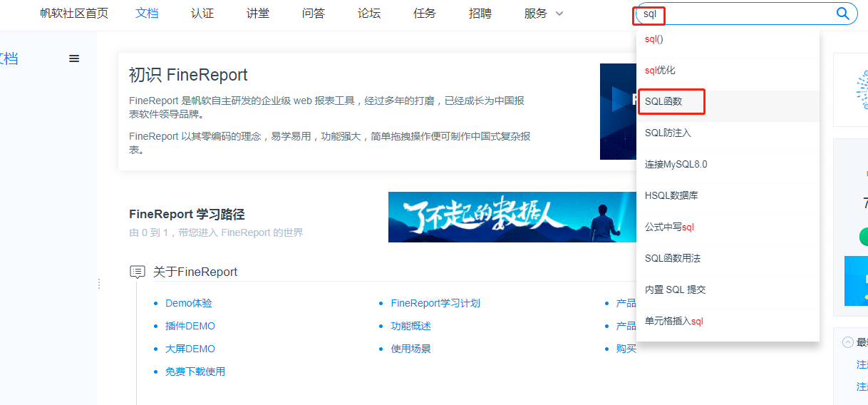This screenshot has width=868, height=405.
Task: Choose sql优化 search suggestion
Action: [x=728, y=70]
